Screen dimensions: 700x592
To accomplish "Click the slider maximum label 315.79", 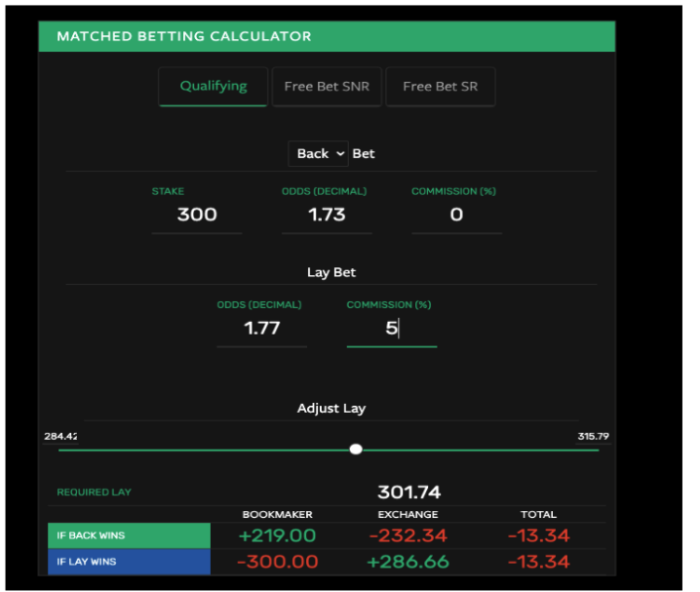I will point(593,436).
